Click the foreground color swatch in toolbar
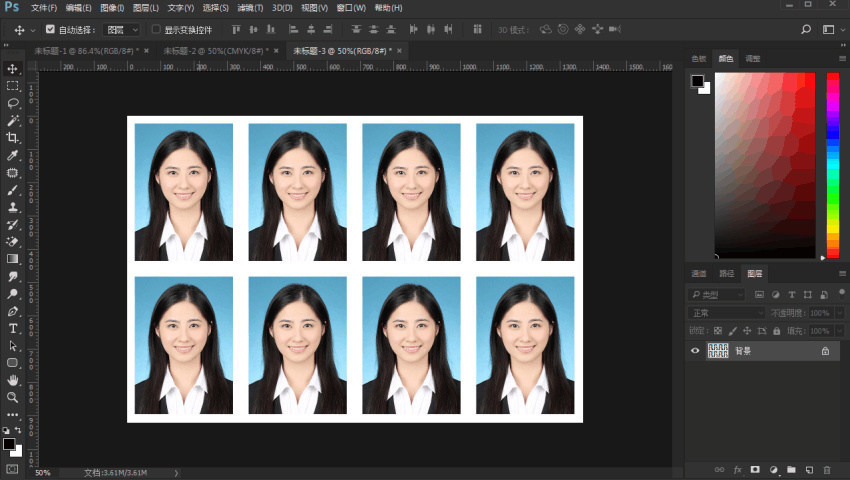This screenshot has width=850, height=480. pos(8,443)
